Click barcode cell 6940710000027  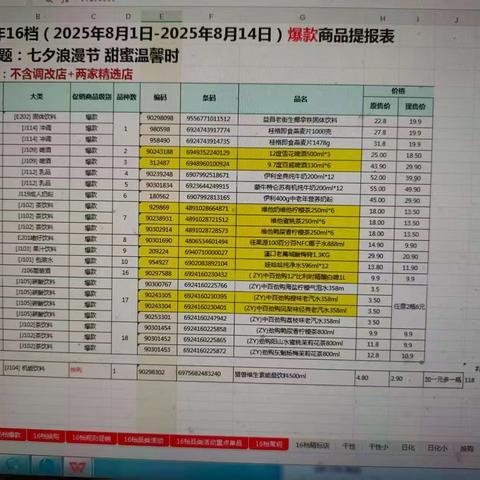[x=206, y=252]
